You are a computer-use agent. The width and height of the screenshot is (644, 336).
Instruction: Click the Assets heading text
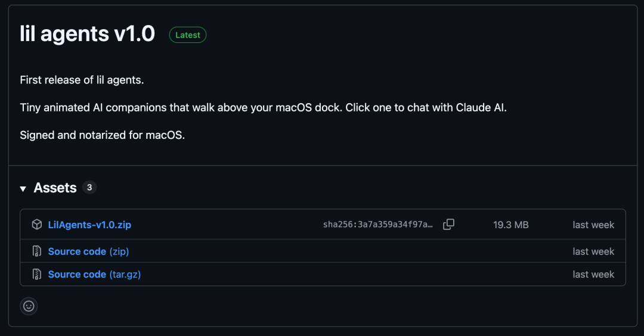(x=55, y=188)
